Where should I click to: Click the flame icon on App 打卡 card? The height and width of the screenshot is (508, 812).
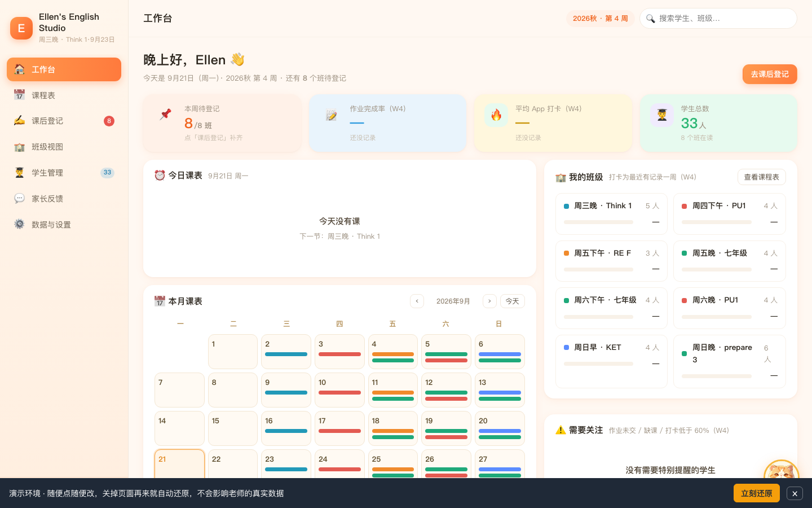click(x=496, y=115)
